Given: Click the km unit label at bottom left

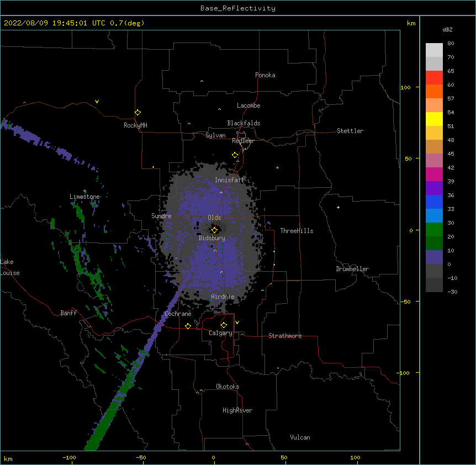Looking at the screenshot, I should click(8, 459).
